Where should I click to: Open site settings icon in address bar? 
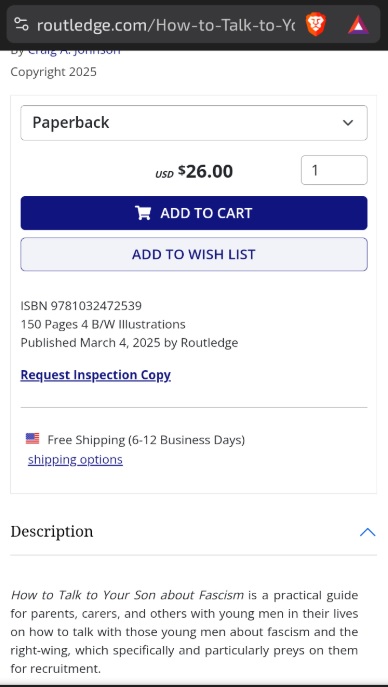[21, 24]
